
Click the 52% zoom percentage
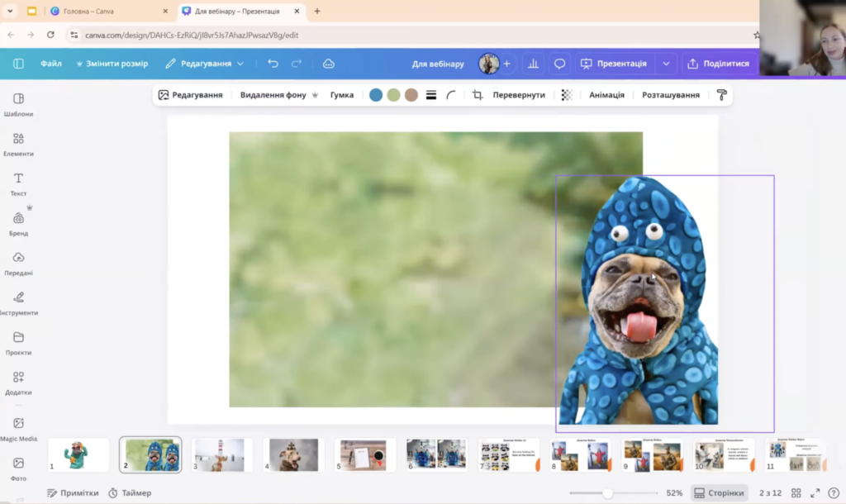(674, 493)
